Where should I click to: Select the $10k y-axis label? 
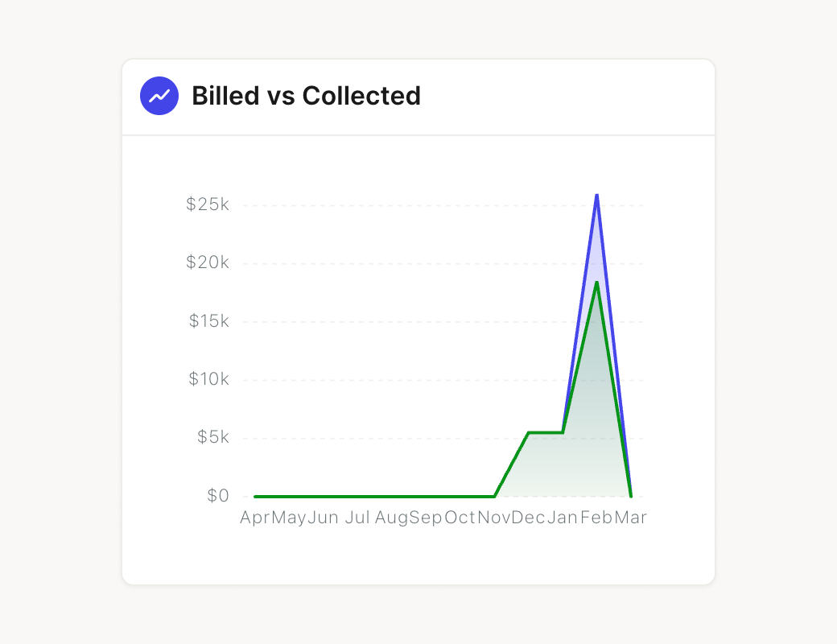[x=208, y=379]
